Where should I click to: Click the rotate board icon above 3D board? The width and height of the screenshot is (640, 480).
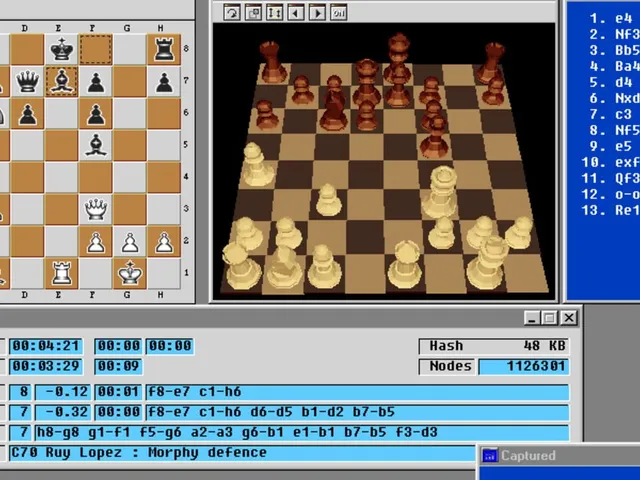tap(232, 12)
